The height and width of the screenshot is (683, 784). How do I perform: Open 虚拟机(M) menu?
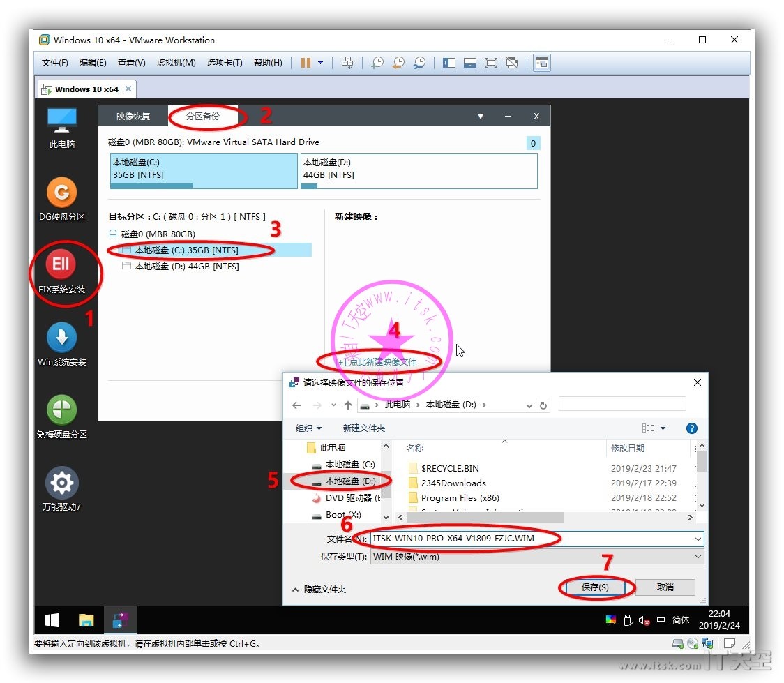(176, 63)
